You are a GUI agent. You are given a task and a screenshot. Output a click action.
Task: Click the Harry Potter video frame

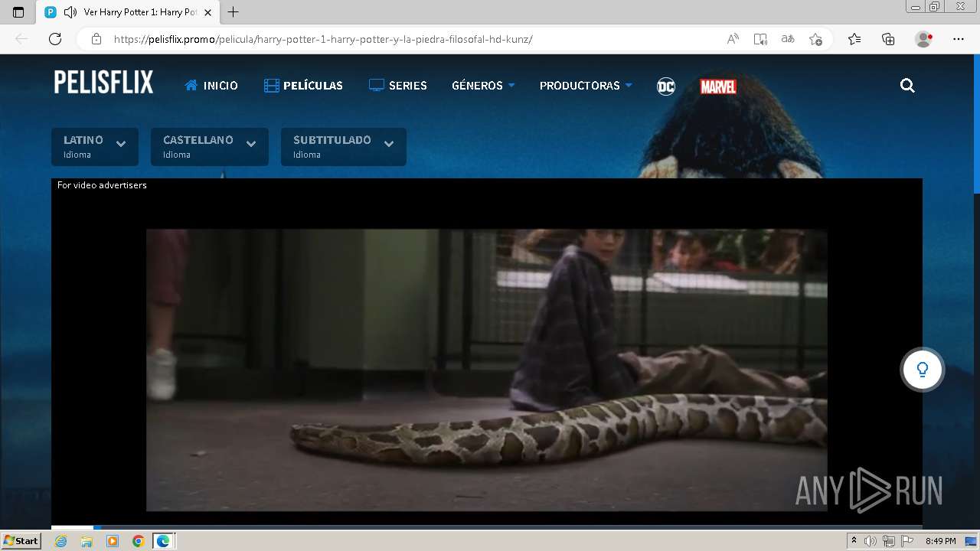pos(486,370)
